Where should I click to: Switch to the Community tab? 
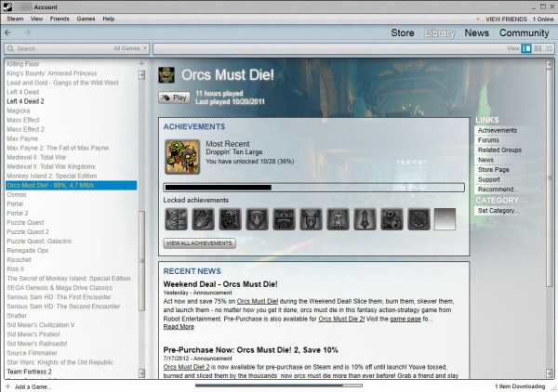(525, 33)
